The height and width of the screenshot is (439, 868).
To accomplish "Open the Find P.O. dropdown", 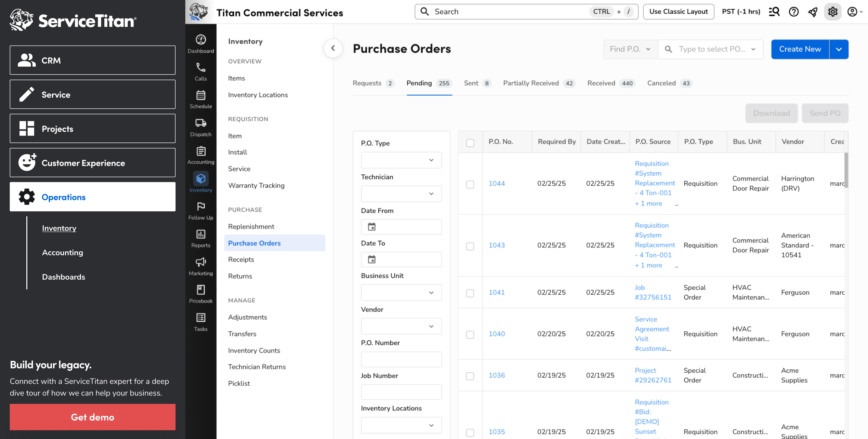I will coord(629,49).
